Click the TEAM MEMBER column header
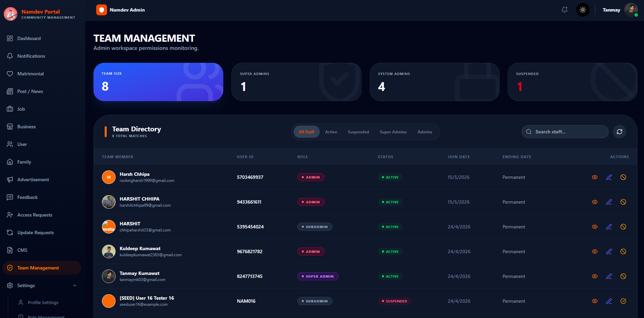This screenshot has width=644, height=318. tap(118, 157)
